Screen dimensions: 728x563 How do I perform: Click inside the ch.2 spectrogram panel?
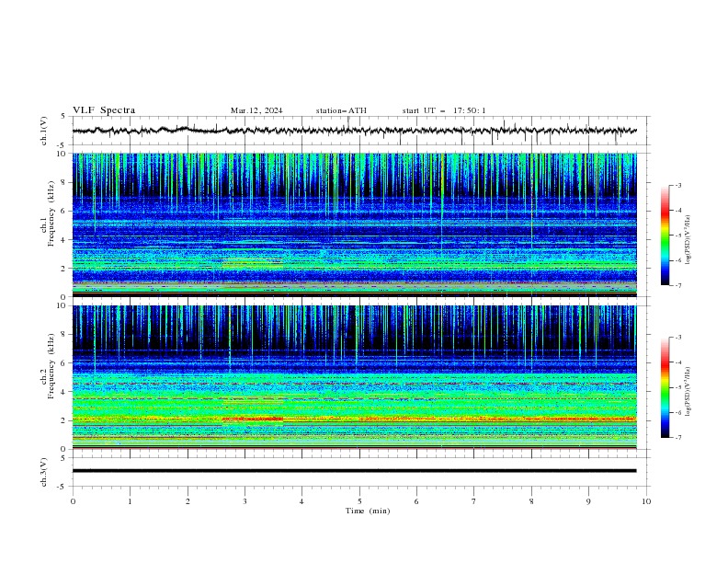(354, 377)
